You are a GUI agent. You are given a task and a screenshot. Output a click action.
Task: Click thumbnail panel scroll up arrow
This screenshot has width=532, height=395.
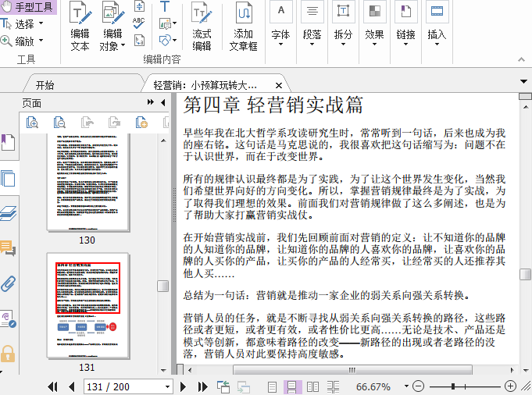(x=163, y=141)
